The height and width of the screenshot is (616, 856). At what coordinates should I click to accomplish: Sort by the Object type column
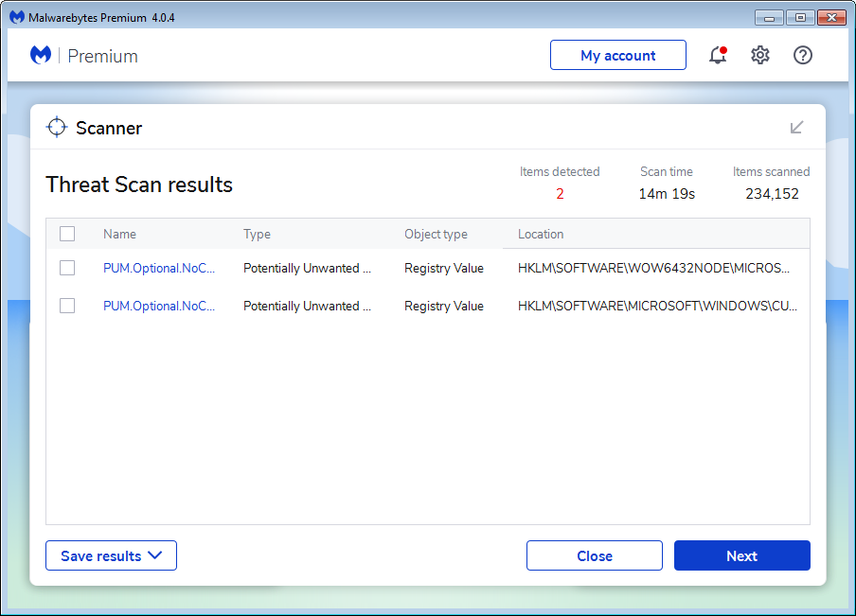(436, 234)
